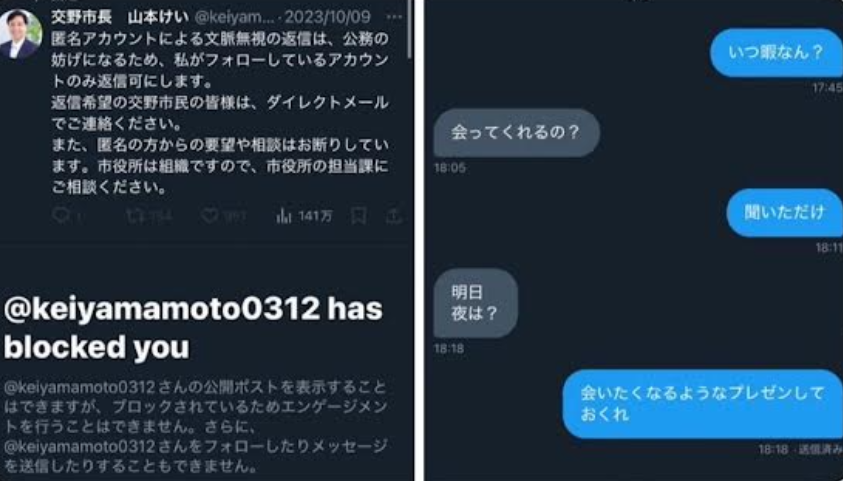Click the reply speech bubble icon

61,216
